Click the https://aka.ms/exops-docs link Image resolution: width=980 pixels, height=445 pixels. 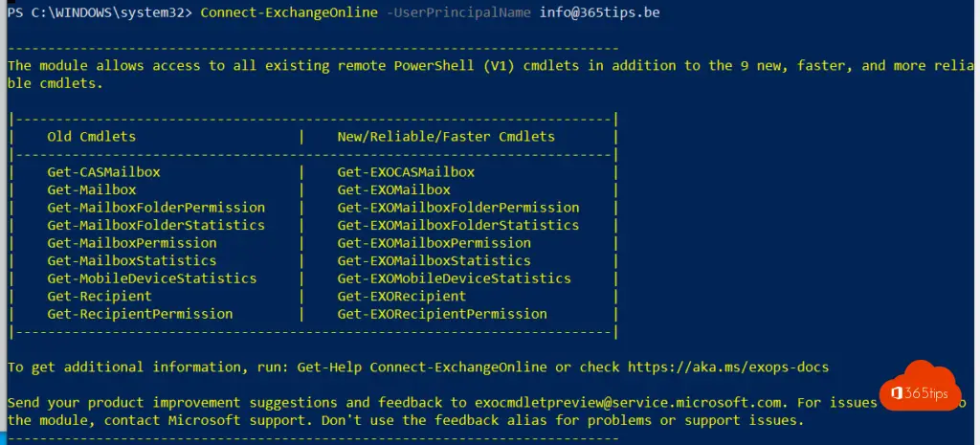tap(728, 367)
